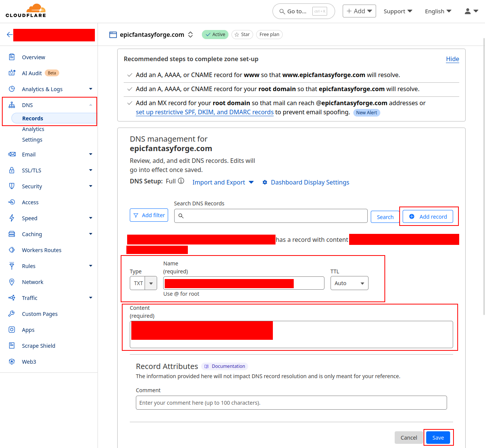485x448 pixels.
Task: Open the Overview page via its clipboard icon
Action: [x=12, y=57]
